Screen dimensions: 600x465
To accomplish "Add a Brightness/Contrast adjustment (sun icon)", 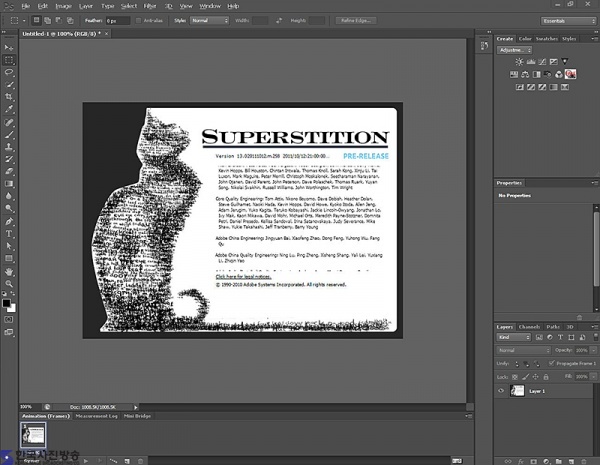I will [x=519, y=62].
